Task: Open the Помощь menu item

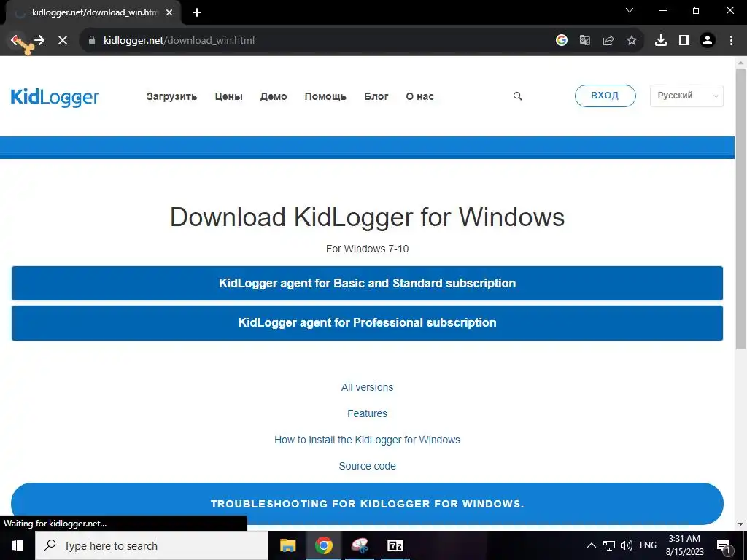Action: [x=325, y=96]
